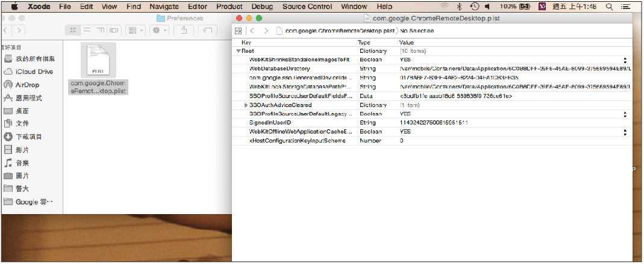The width and height of the screenshot is (644, 264).
Task: Expand the SSOAuthAdviceCleared dictionary
Action: [x=246, y=105]
